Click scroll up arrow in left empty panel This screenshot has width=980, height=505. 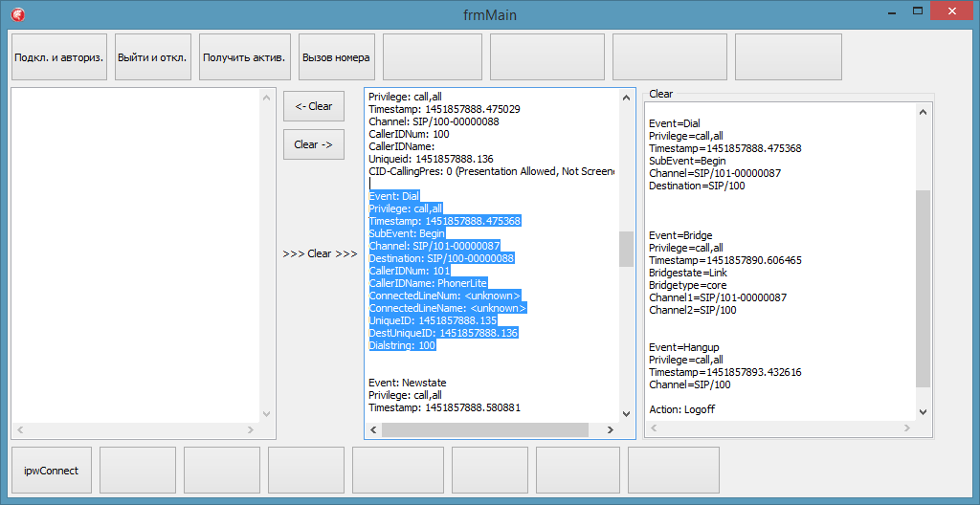[x=267, y=98]
